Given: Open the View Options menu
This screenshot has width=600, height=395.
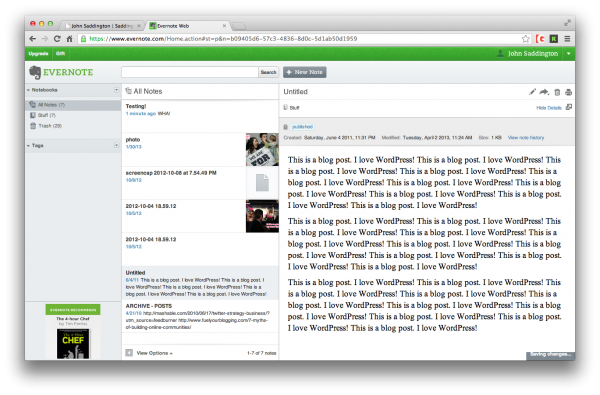Looking at the screenshot, I should point(154,353).
